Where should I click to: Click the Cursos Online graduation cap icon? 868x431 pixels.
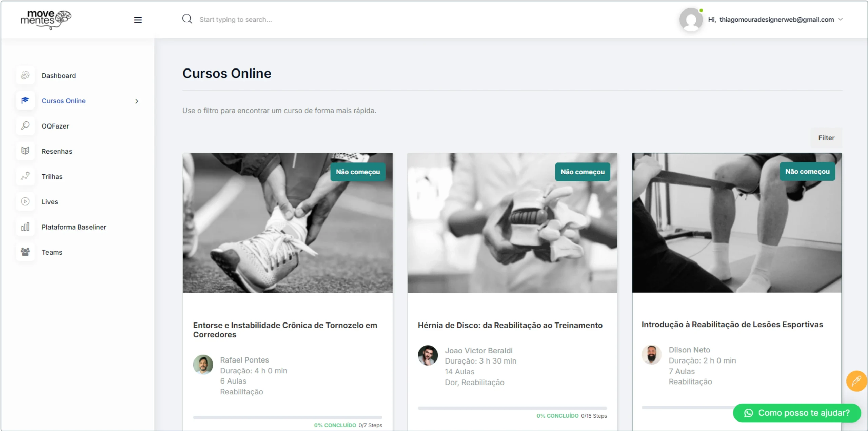25,100
